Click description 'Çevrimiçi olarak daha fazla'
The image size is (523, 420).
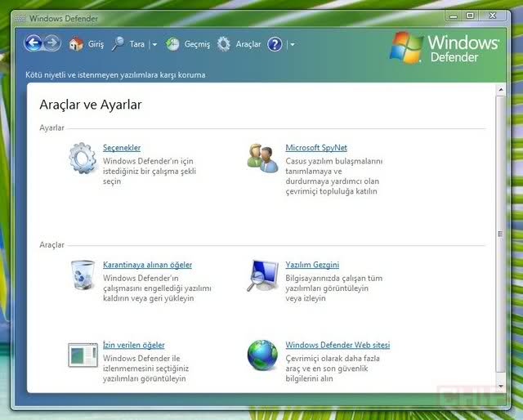(x=333, y=358)
